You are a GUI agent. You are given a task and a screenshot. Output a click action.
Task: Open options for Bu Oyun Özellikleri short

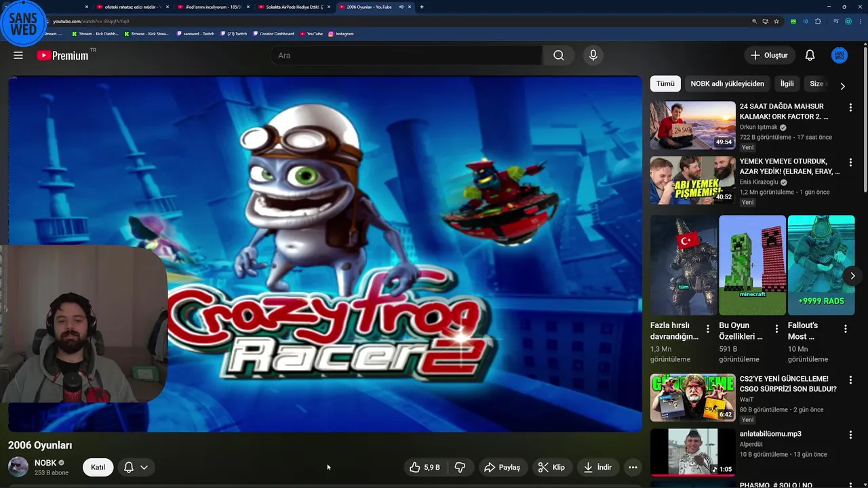pyautogui.click(x=776, y=329)
